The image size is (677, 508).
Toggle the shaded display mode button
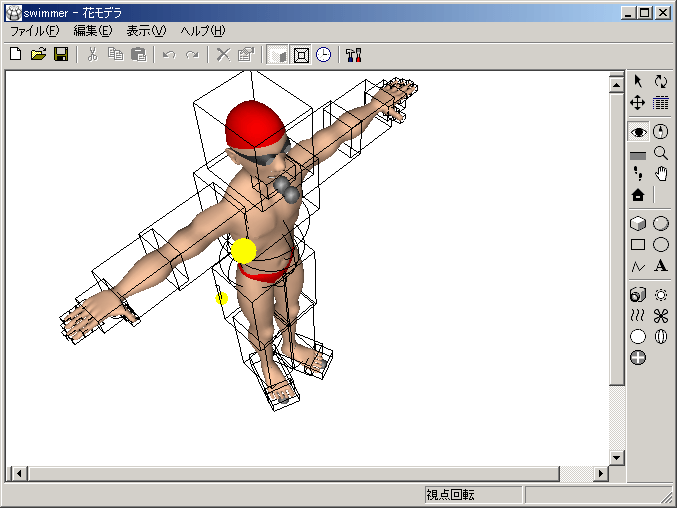point(278,55)
